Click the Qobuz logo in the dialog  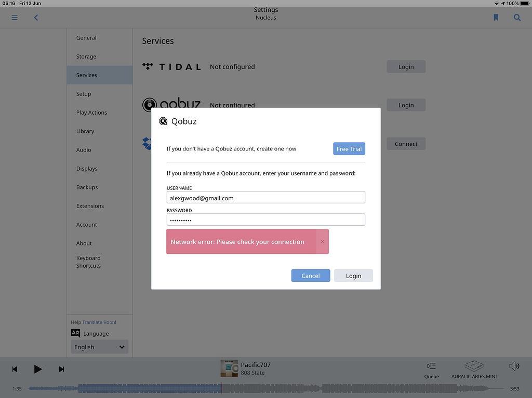coord(163,121)
